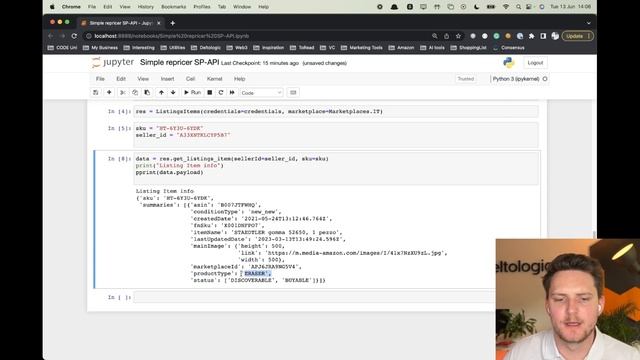Rename the notebook title Simple repricer SP-API

(180, 62)
